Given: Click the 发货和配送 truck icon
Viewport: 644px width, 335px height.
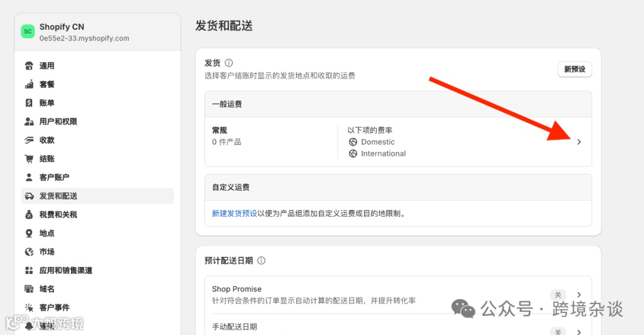Looking at the screenshot, I should coord(29,196).
